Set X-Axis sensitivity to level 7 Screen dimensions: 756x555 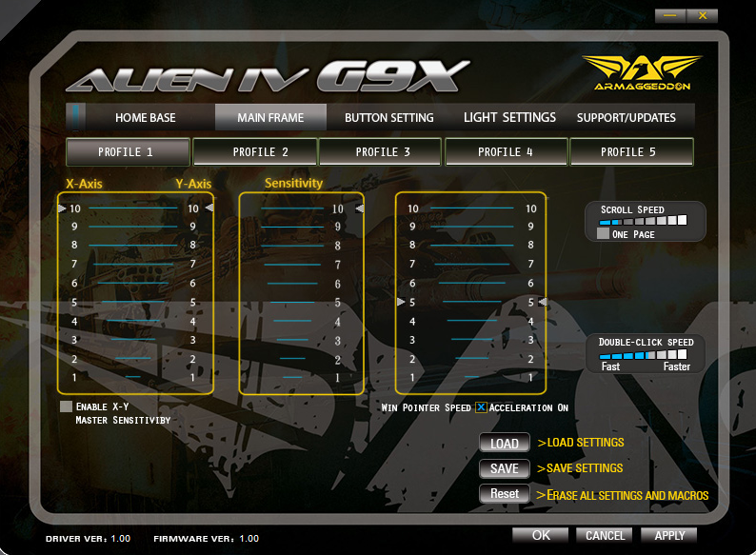pos(74,264)
